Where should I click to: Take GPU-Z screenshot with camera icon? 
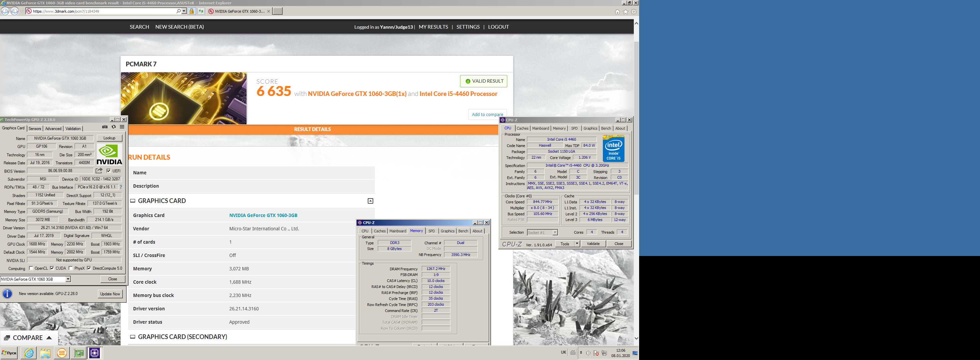(105, 127)
